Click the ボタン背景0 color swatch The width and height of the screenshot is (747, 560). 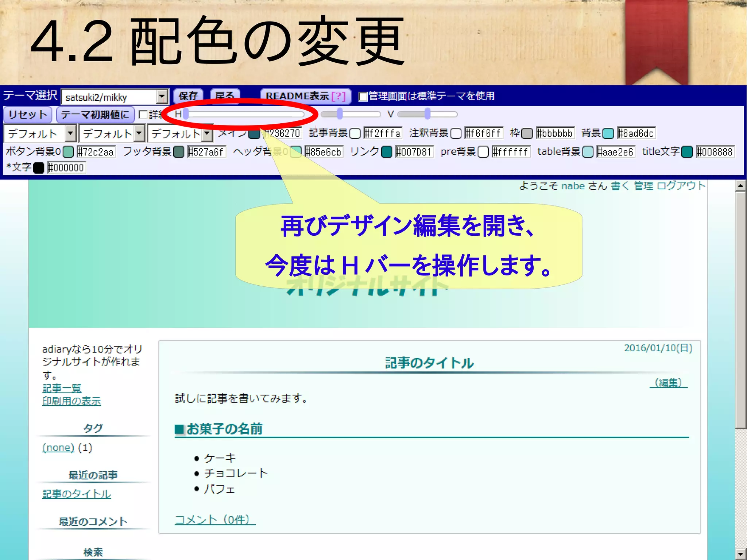[68, 152]
